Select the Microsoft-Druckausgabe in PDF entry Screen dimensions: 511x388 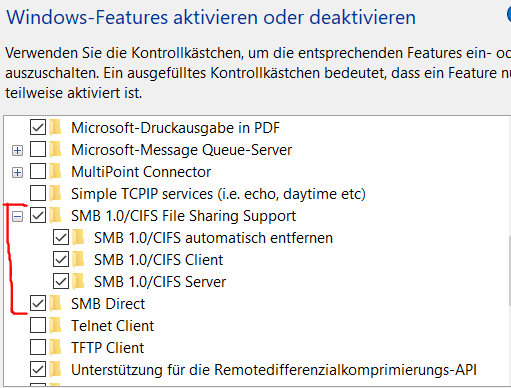click(175, 128)
